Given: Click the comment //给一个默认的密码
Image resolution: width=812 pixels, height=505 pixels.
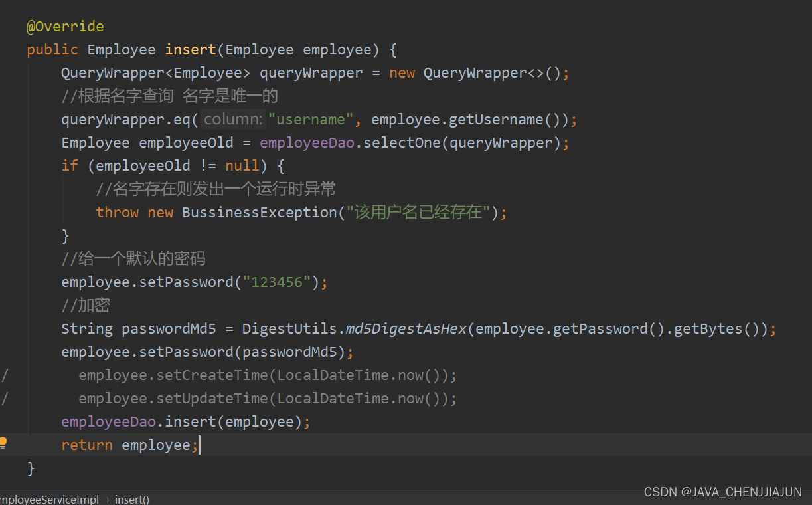Looking at the screenshot, I should [x=133, y=259].
